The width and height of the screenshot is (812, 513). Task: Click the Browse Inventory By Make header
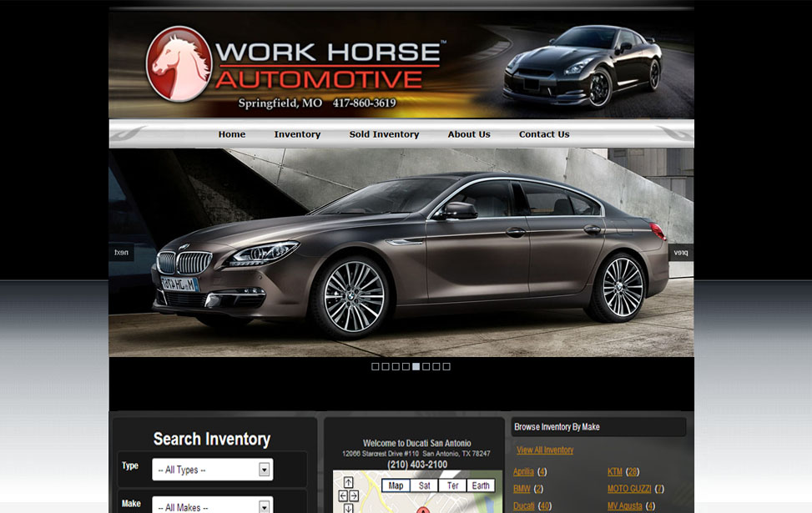point(598,427)
